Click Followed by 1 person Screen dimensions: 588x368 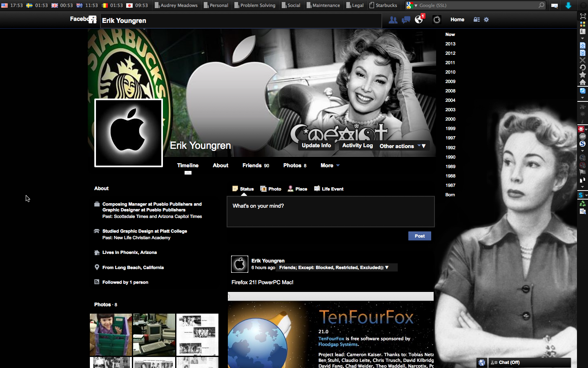pos(125,282)
